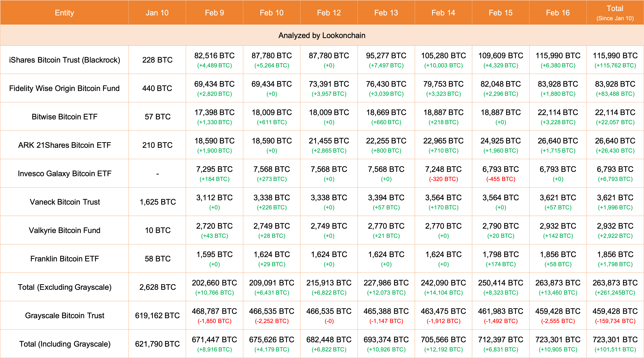Click the red '(-320 BTC)' Invesco value
The height and width of the screenshot is (358, 644).
(444, 179)
